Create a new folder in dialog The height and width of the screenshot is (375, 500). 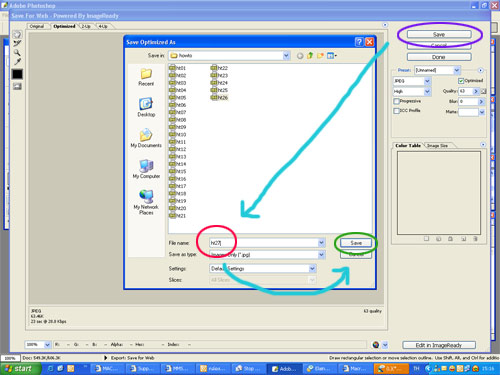(320, 56)
